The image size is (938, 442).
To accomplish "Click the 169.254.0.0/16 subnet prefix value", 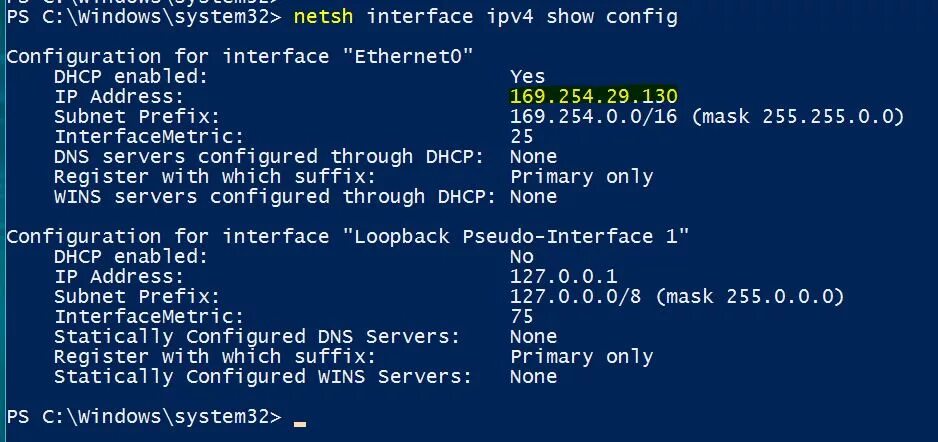I will 593,116.
